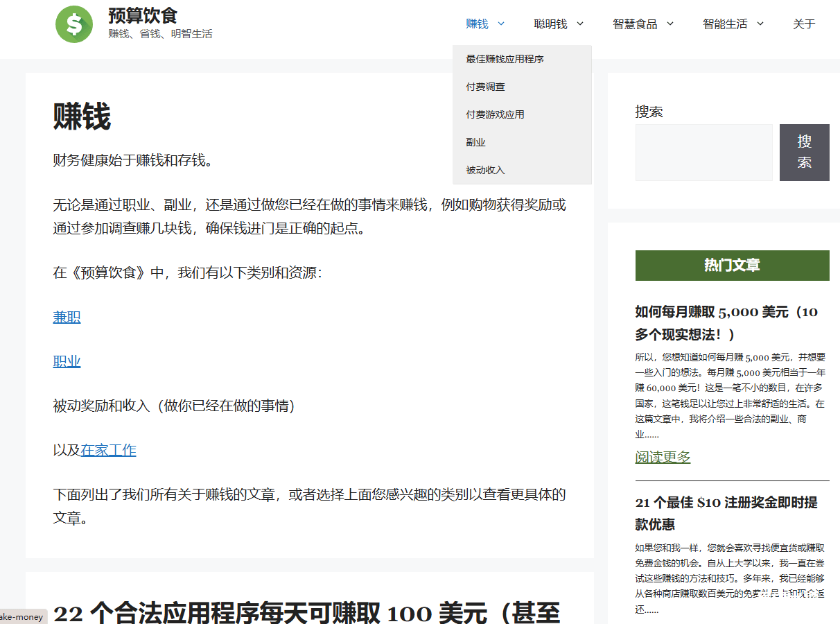
Task: Open article 21 个最佳 $10 注册奖金即时提款优惠
Action: tap(726, 513)
